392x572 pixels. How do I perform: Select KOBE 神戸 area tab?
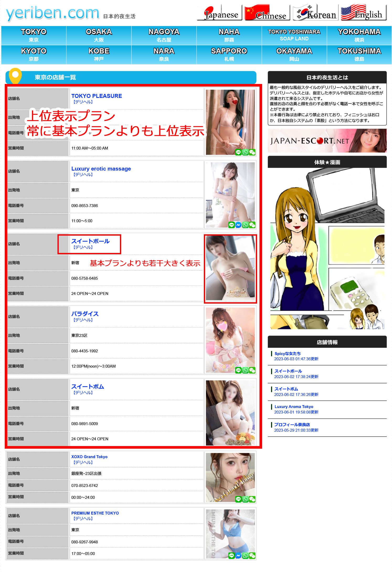pos(99,55)
